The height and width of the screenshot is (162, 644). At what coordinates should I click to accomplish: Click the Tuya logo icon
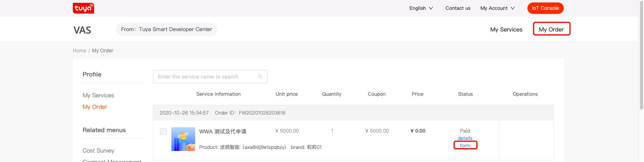click(x=83, y=8)
